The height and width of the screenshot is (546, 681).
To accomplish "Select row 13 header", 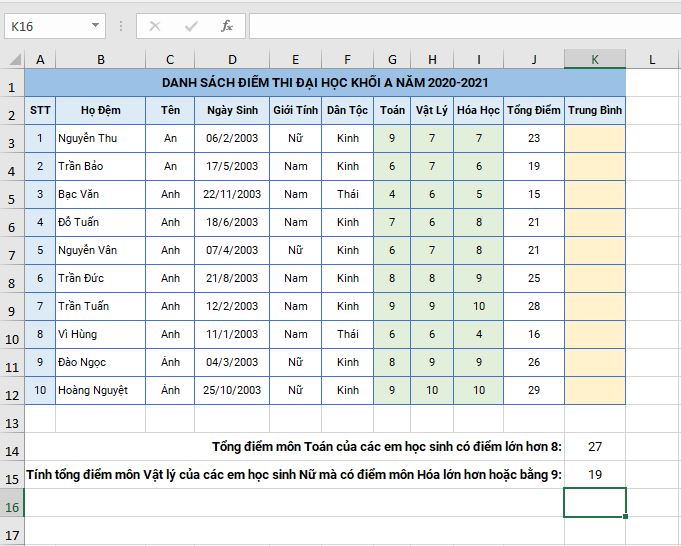I will point(12,419).
